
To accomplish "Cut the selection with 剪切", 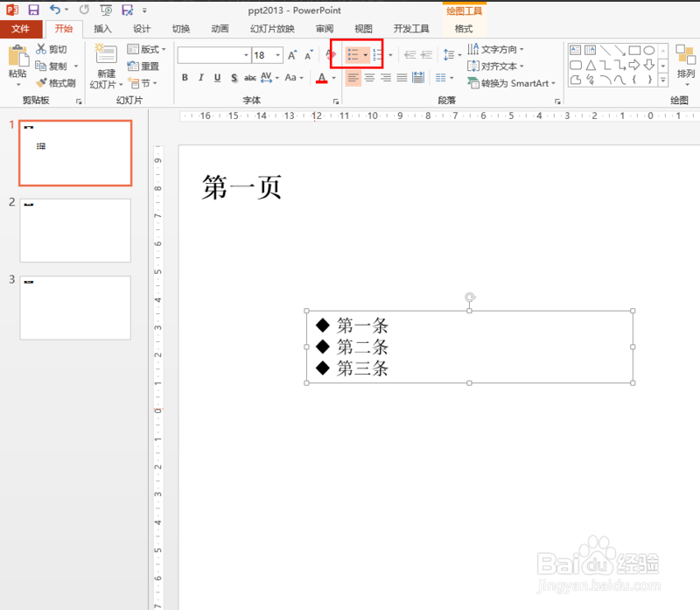I will pos(52,49).
